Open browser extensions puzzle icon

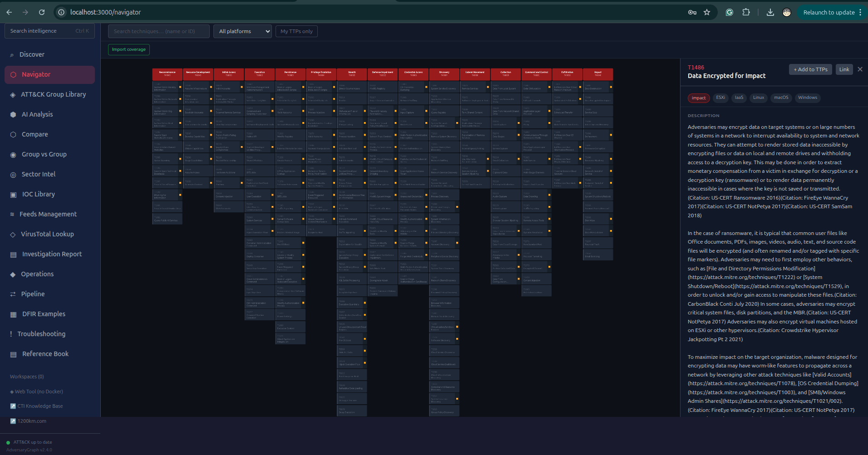[x=746, y=12]
